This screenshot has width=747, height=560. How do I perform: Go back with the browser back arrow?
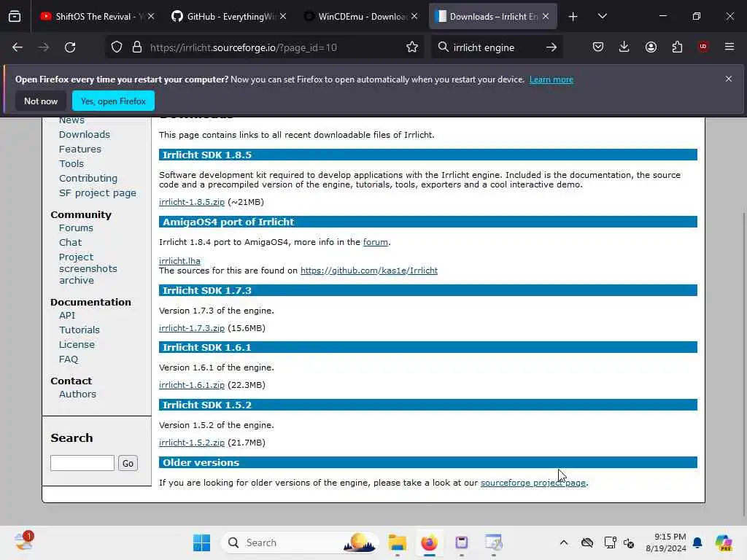pyautogui.click(x=18, y=47)
